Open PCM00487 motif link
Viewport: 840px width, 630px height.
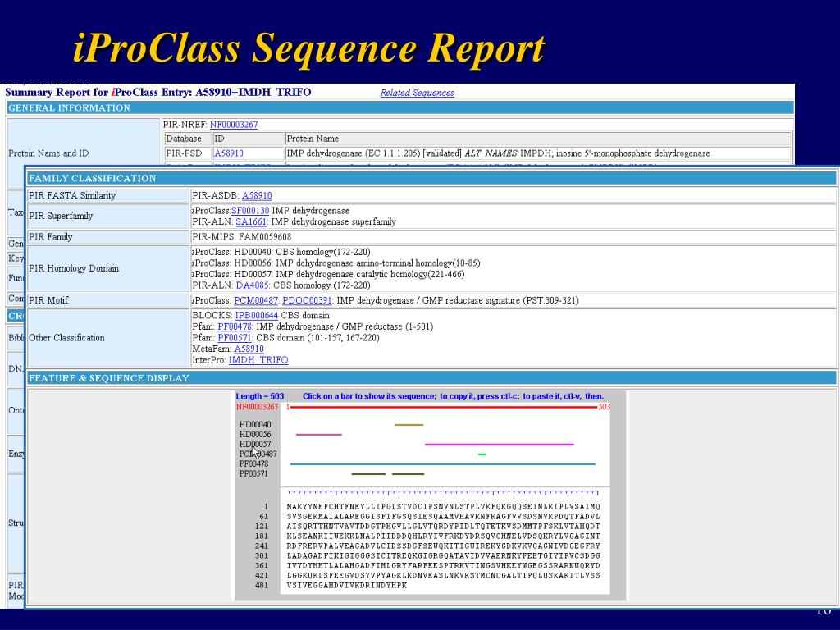(x=256, y=300)
